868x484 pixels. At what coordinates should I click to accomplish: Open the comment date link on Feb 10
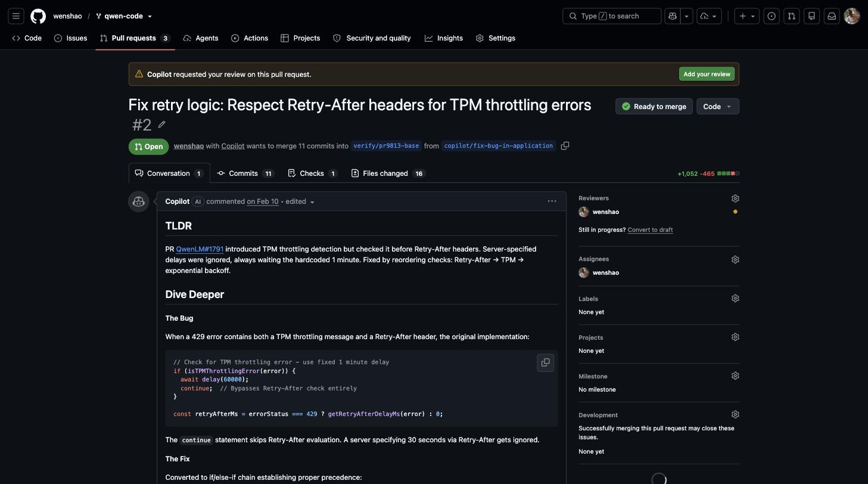tap(263, 201)
